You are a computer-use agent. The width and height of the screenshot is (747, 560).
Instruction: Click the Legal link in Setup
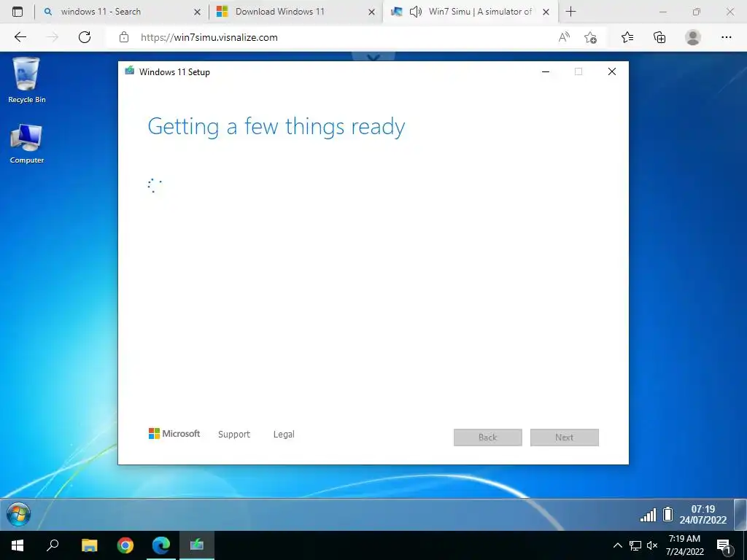pos(284,435)
